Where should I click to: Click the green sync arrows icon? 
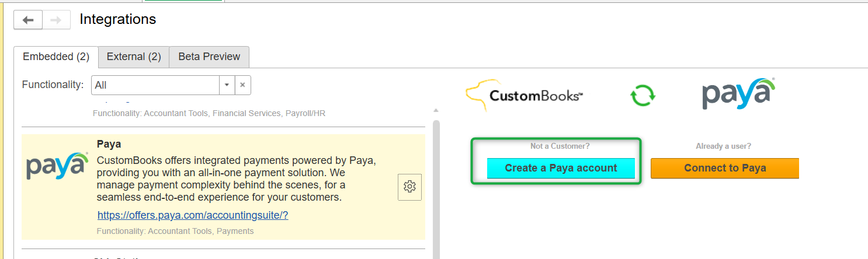[x=643, y=96]
